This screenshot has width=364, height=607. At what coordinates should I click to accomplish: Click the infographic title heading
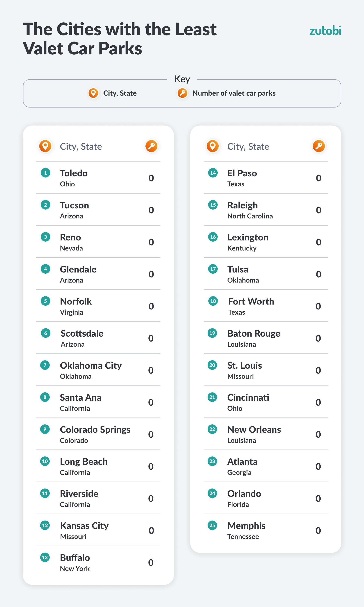point(119,39)
